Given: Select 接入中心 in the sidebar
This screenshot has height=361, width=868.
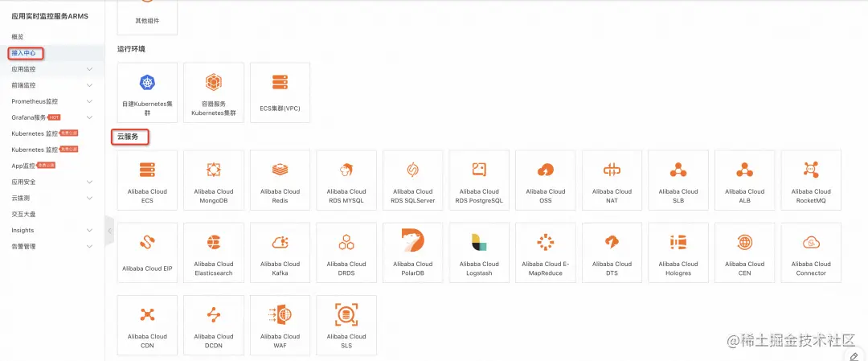Looking at the screenshot, I should [23, 53].
